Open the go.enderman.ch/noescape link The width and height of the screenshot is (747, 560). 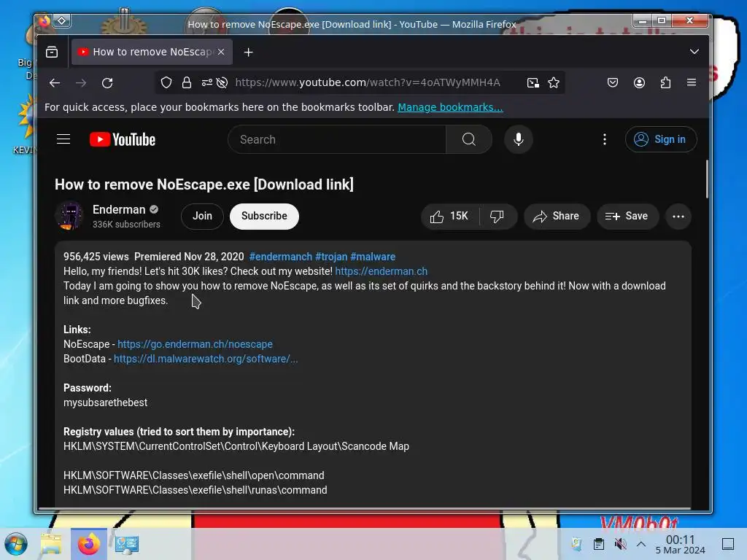coord(195,344)
